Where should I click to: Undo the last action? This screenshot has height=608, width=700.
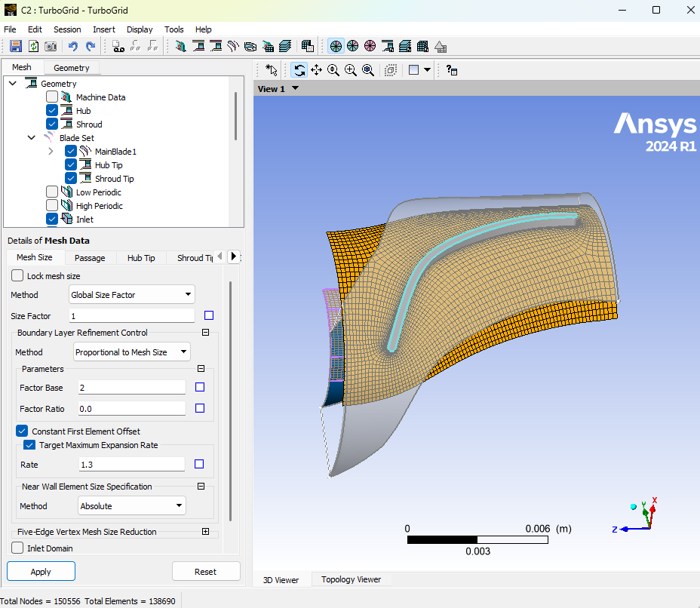click(72, 46)
